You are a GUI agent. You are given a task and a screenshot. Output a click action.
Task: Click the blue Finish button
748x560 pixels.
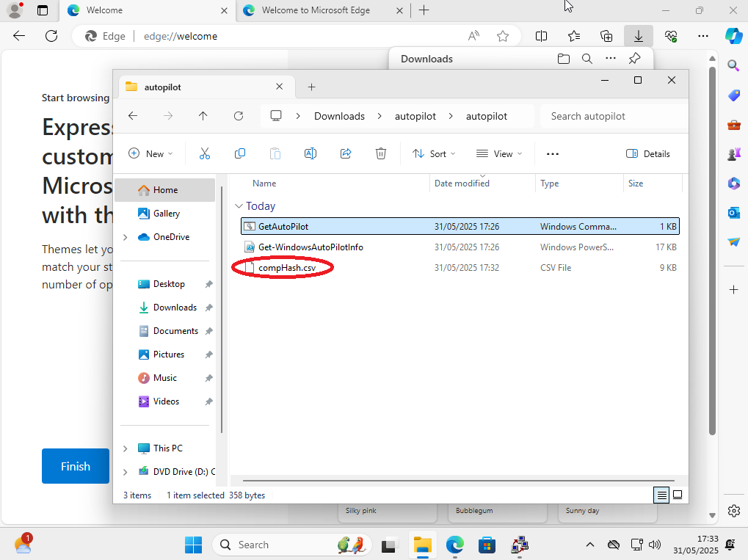76,466
